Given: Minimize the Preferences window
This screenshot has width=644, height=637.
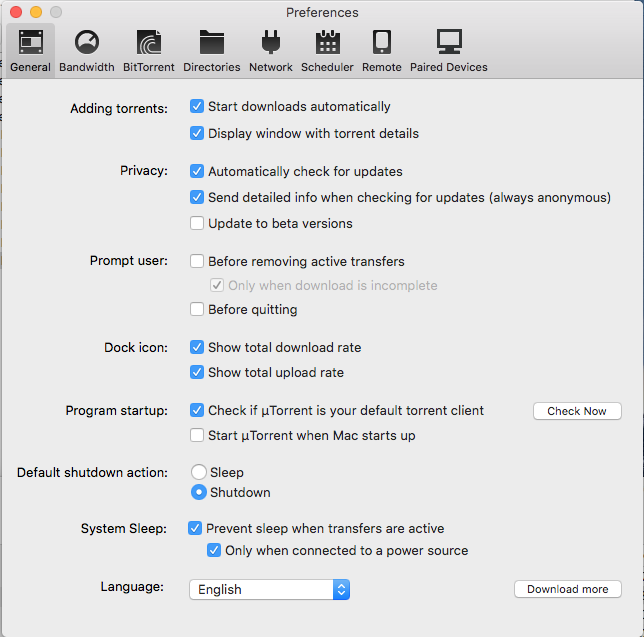Looking at the screenshot, I should 36,12.
